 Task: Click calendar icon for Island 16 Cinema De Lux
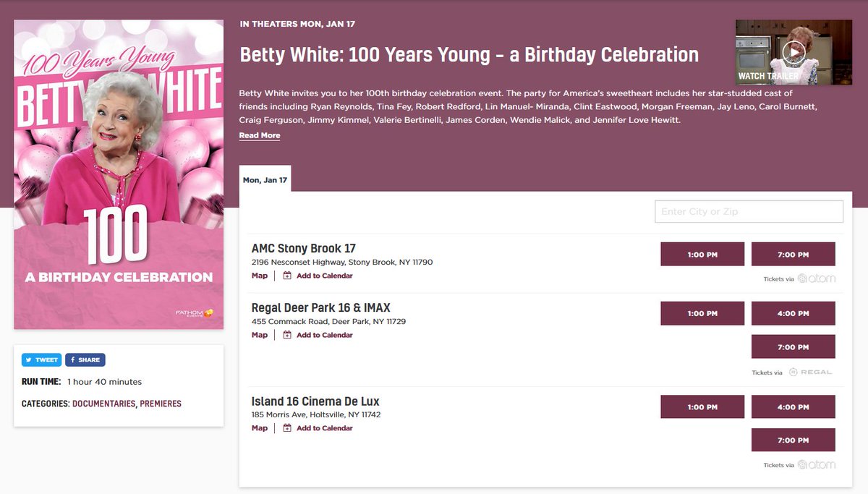[x=287, y=428]
